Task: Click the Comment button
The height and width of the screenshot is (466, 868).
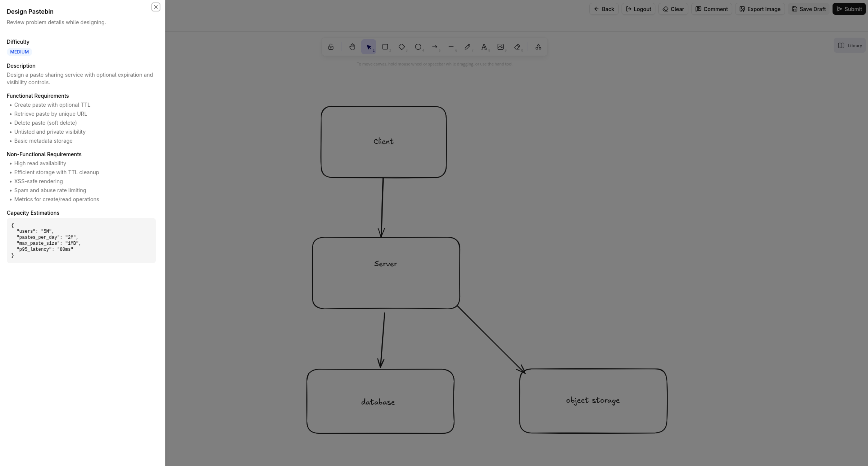Action: pos(711,9)
